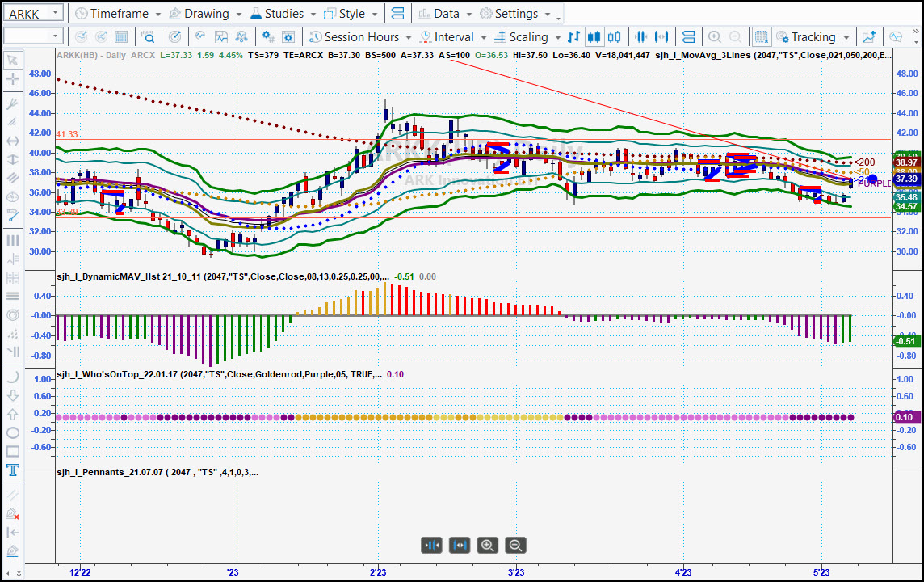The width and height of the screenshot is (924, 582).
Task: Select the parallel lines channel tool
Action: click(12, 178)
